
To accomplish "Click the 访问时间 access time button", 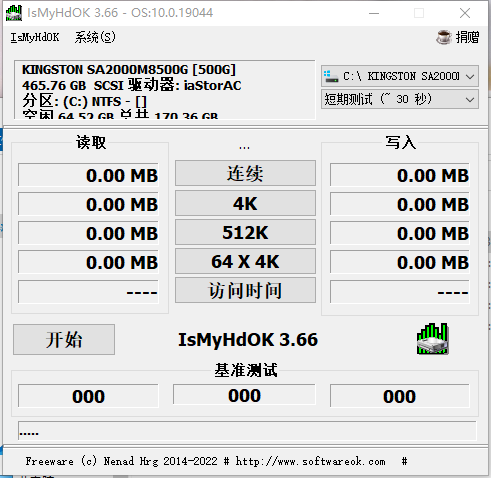I will click(245, 290).
